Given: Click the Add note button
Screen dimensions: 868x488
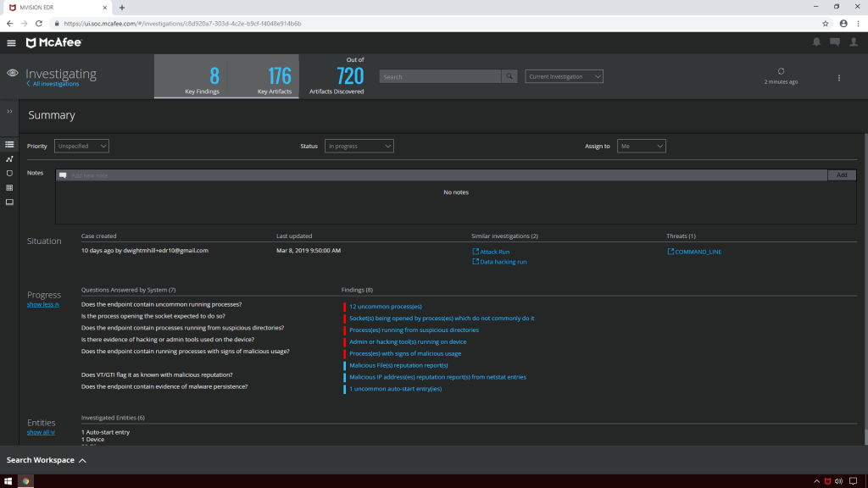Looking at the screenshot, I should [x=842, y=175].
